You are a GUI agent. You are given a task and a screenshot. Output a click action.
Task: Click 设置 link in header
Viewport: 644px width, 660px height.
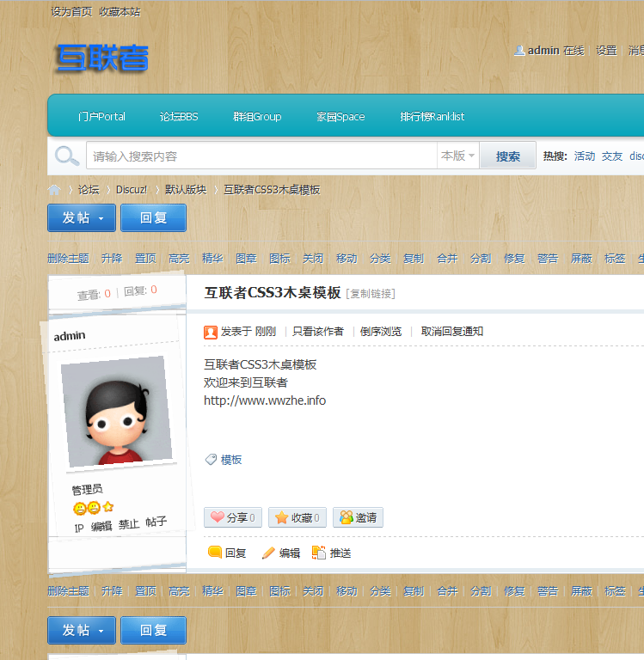(606, 51)
